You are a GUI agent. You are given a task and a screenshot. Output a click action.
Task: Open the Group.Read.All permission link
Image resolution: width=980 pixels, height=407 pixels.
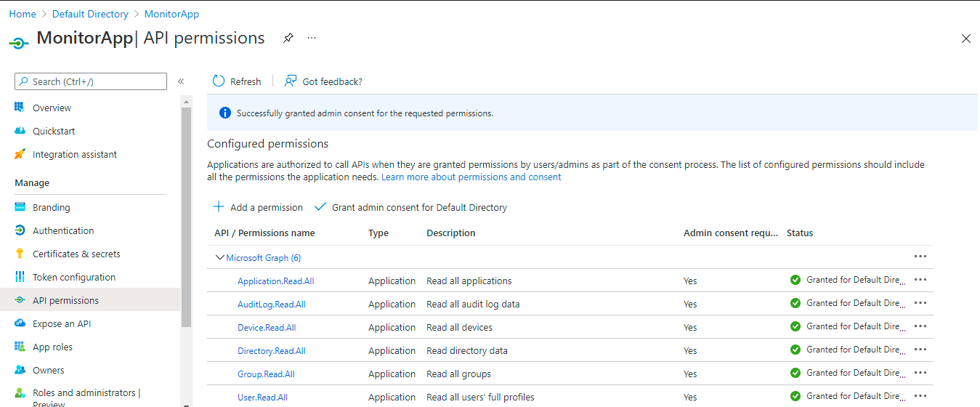coord(266,374)
